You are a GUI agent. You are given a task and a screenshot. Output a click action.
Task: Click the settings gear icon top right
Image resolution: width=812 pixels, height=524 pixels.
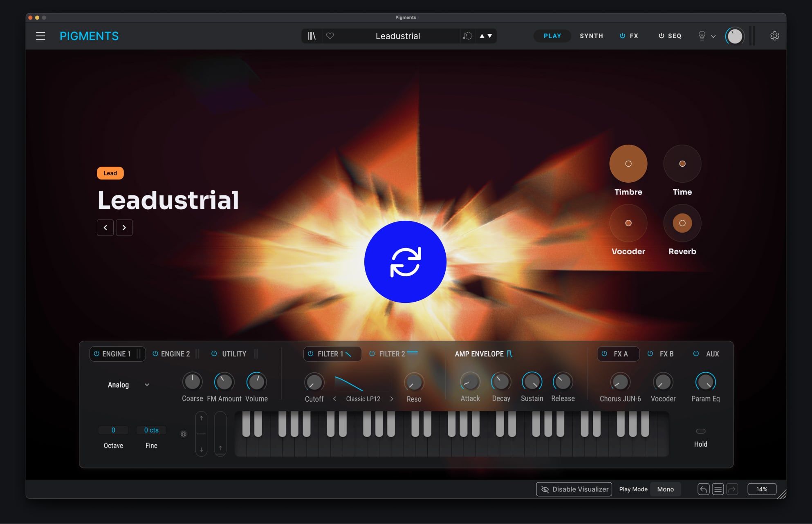click(x=774, y=36)
